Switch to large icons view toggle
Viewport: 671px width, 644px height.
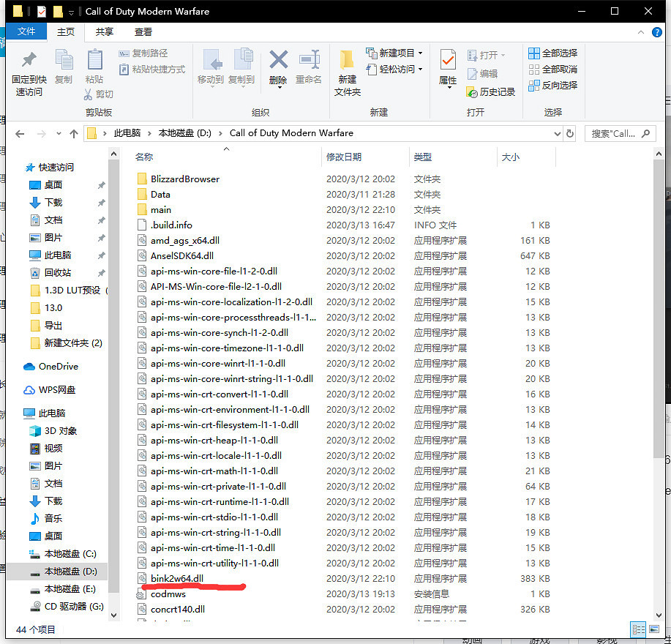[653, 629]
